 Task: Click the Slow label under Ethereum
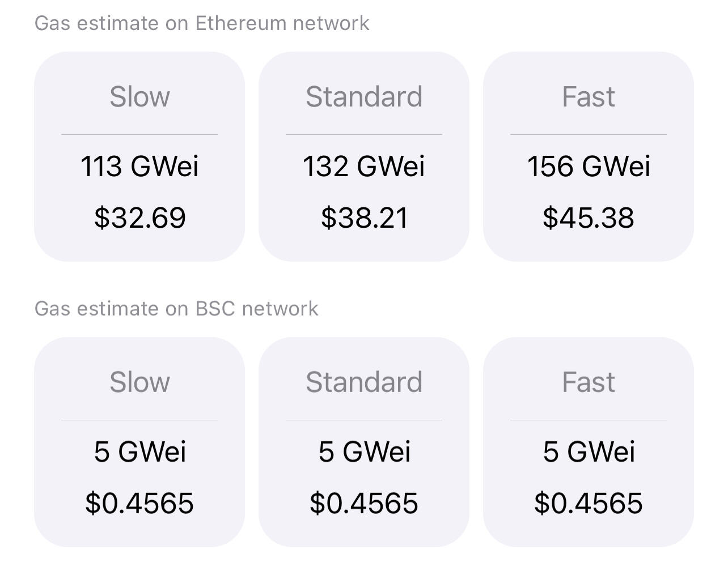coord(139,97)
